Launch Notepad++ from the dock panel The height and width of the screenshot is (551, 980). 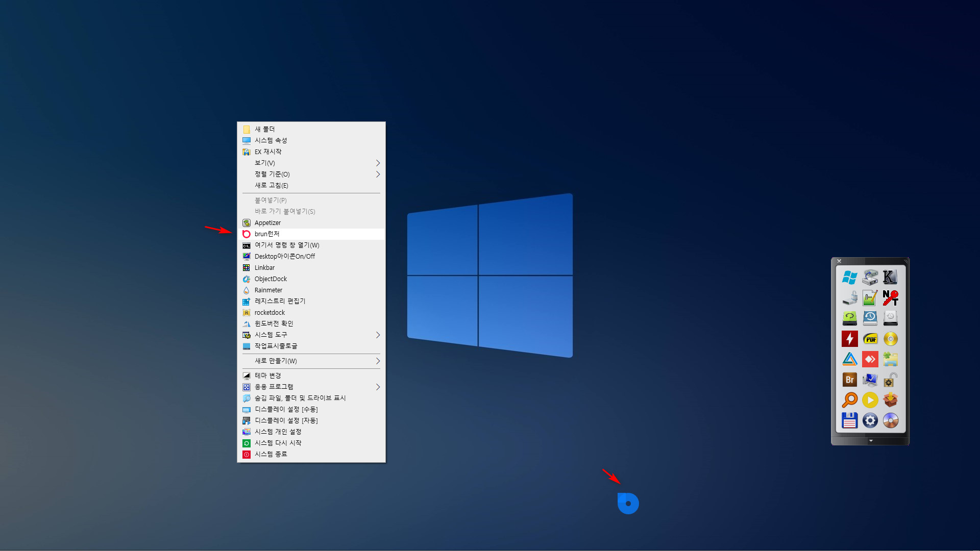point(870,298)
